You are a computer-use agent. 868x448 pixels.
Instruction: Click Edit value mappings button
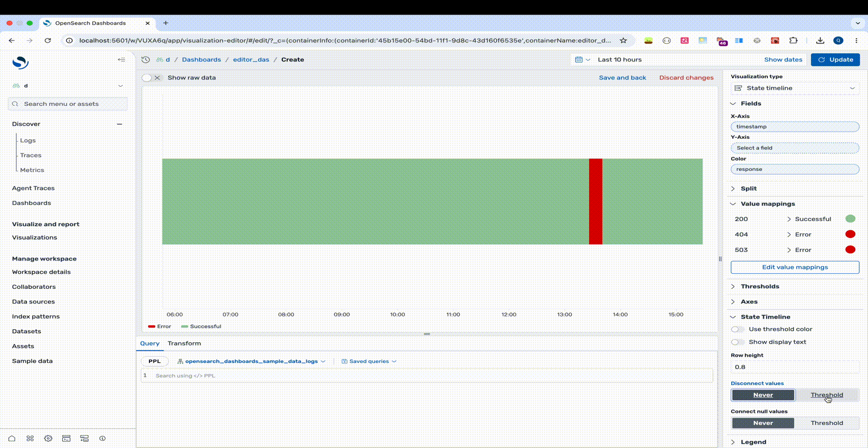795,267
